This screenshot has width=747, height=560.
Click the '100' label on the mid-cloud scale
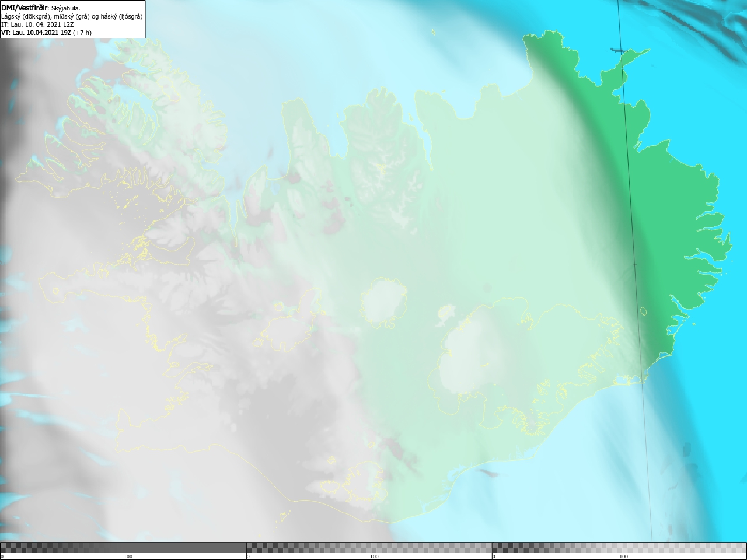(374, 556)
